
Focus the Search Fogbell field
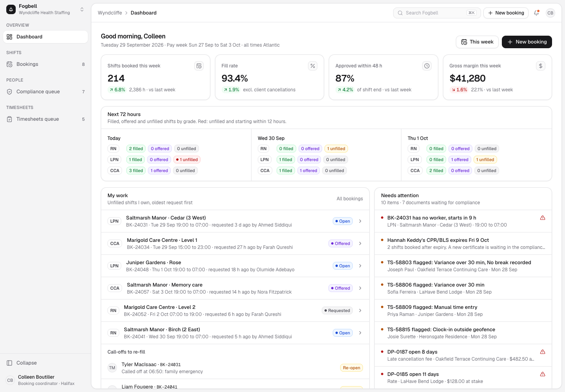tap(437, 13)
